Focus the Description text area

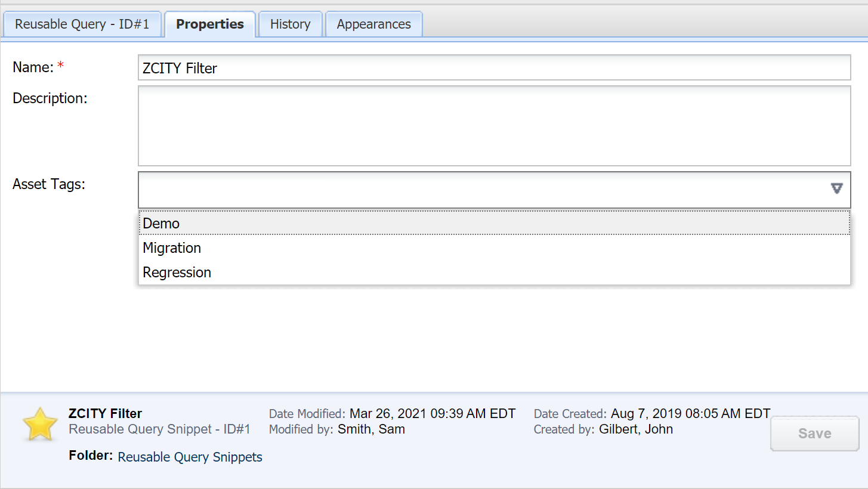(x=494, y=126)
